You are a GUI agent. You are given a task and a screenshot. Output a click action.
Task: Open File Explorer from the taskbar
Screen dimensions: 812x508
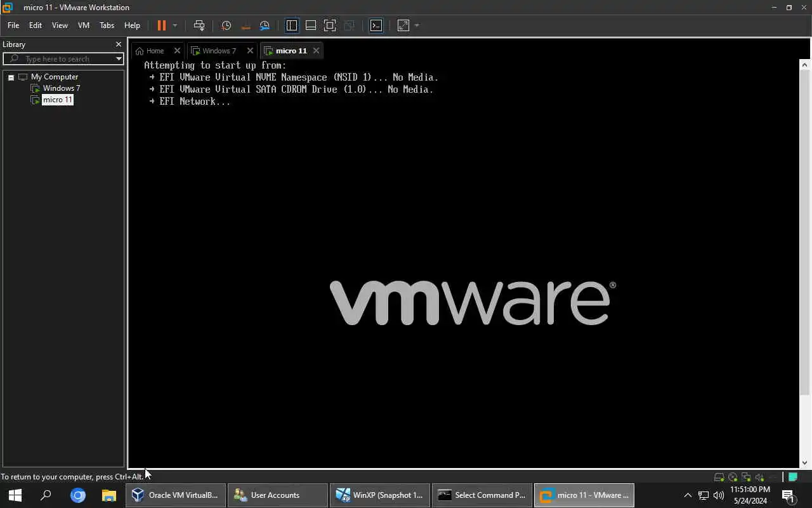point(109,495)
